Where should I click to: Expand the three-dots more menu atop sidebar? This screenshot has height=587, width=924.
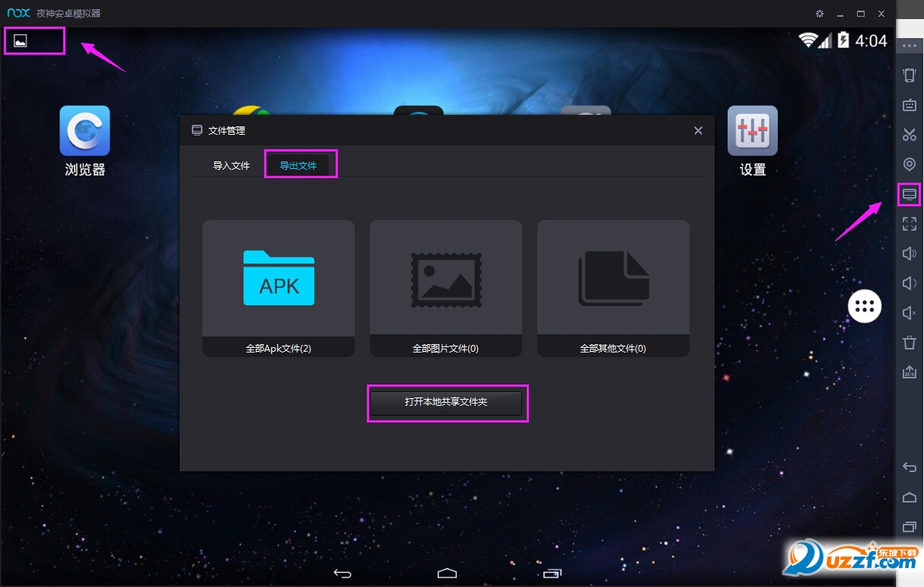pos(909,46)
